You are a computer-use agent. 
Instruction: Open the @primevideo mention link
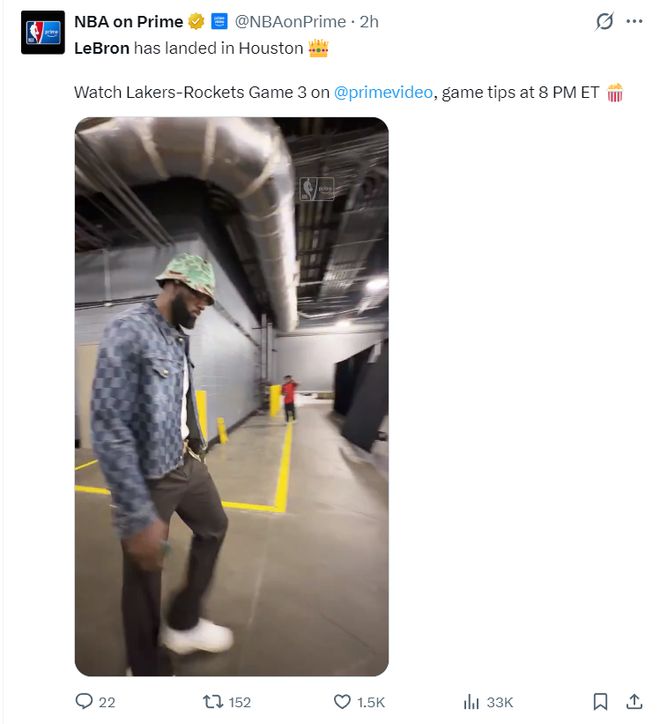tap(383, 92)
